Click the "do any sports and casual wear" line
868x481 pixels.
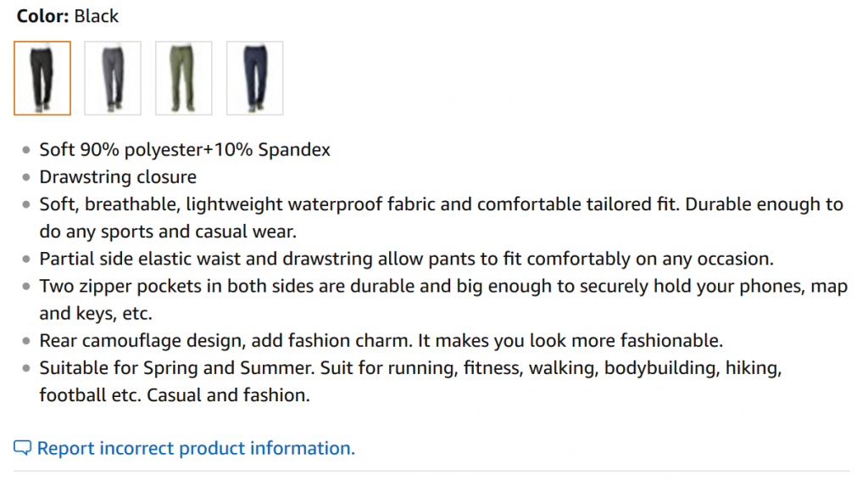click(168, 232)
